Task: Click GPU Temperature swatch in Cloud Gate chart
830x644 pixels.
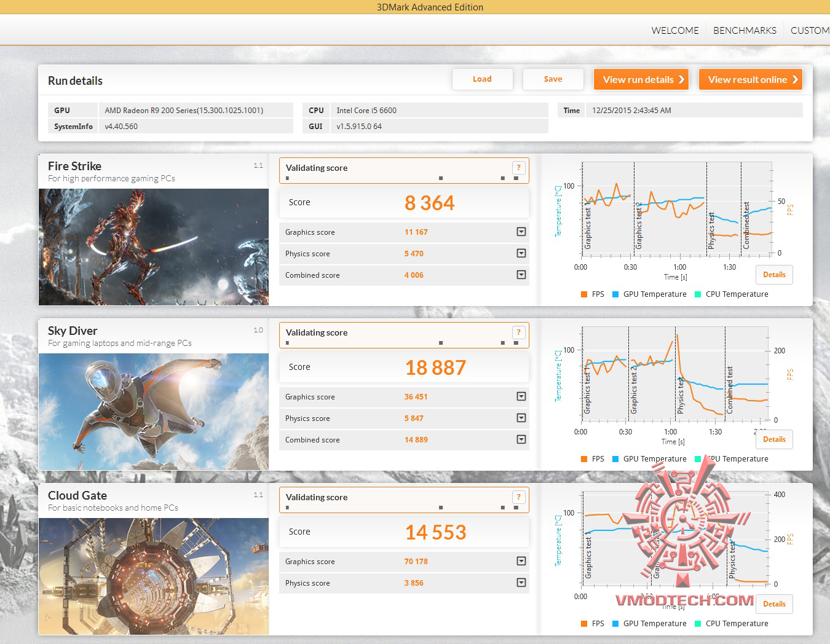Action: point(615,624)
